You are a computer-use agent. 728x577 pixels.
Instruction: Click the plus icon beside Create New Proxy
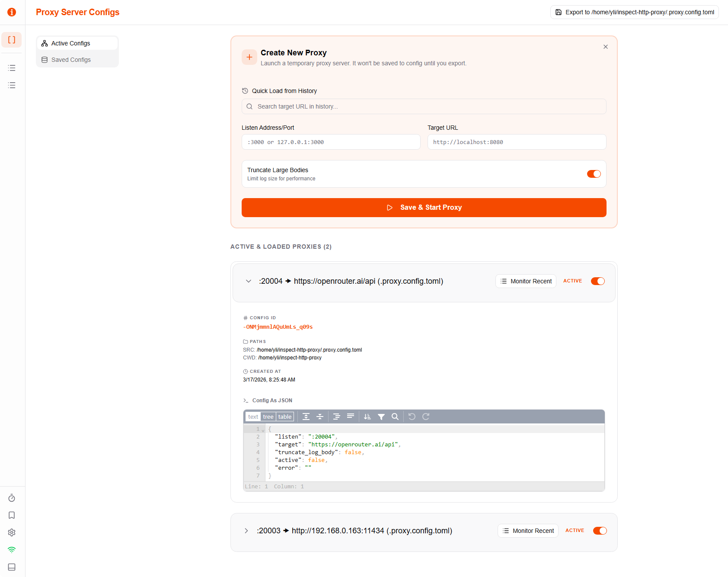(x=249, y=57)
